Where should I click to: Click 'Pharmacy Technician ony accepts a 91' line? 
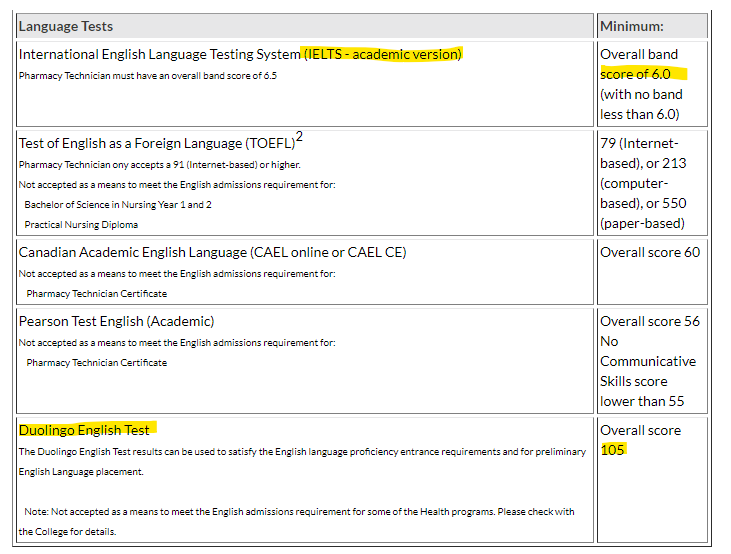click(x=159, y=165)
